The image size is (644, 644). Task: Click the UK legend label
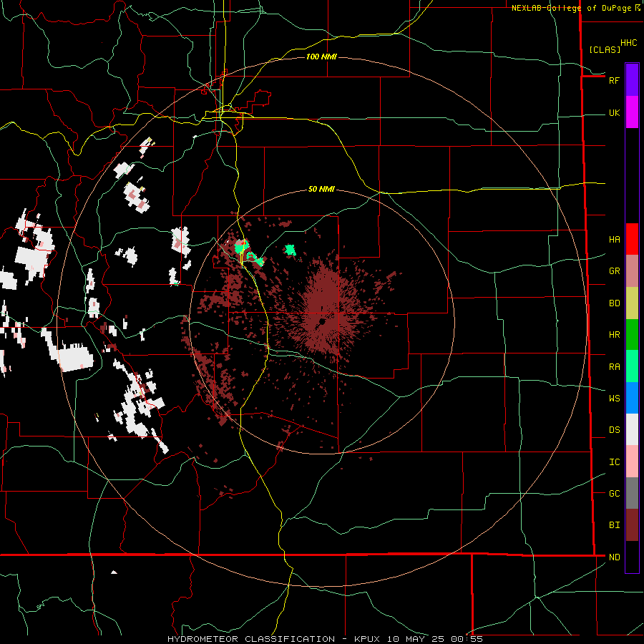point(614,113)
